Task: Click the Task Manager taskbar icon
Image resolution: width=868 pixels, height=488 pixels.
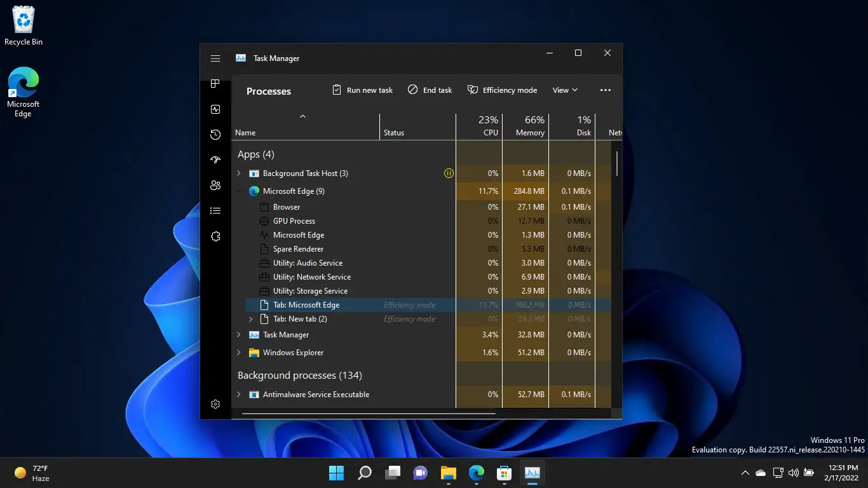Action: [532, 473]
